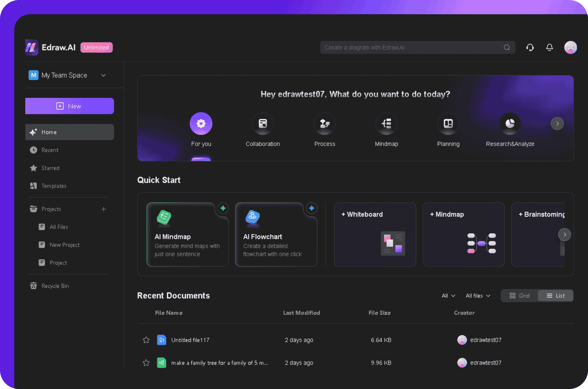Switch to List view
The height and width of the screenshot is (389, 588).
coord(555,296)
